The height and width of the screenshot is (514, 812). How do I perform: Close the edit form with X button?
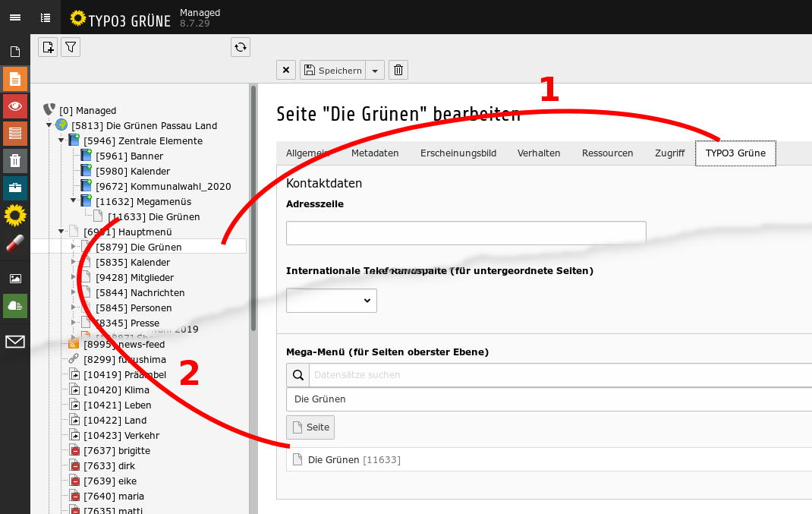pos(286,70)
